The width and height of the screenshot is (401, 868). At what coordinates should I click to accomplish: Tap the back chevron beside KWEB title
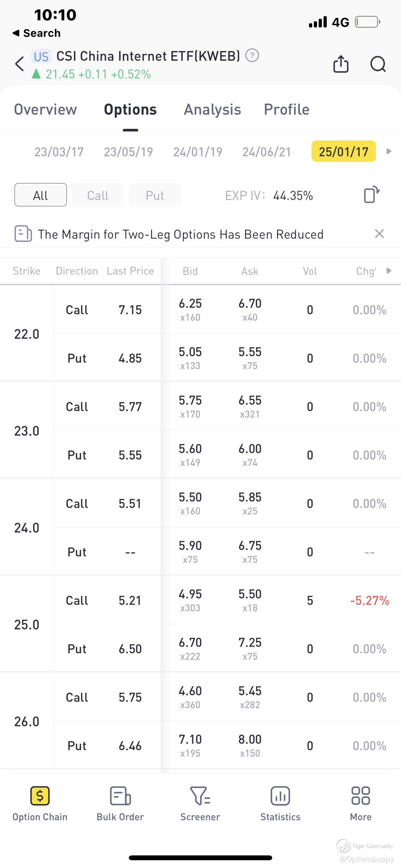(20, 64)
